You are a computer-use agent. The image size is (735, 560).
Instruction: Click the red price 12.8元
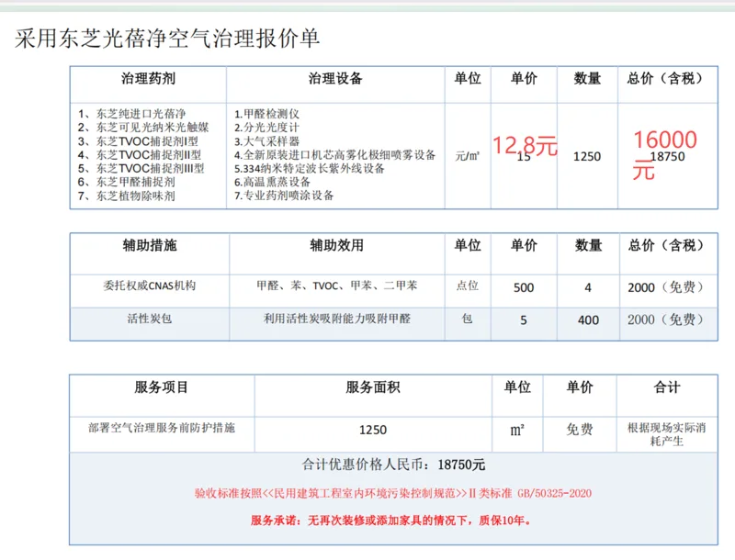pyautogui.click(x=525, y=145)
